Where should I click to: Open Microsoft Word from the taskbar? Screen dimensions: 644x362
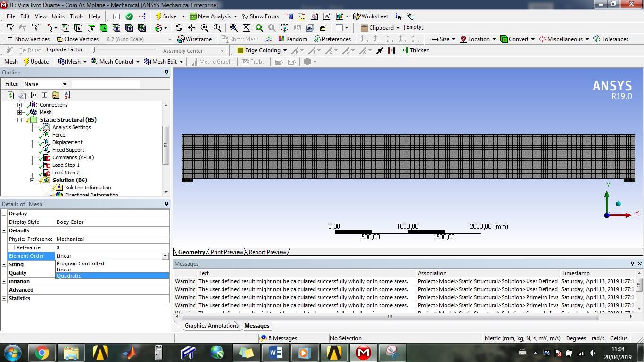[x=275, y=353]
